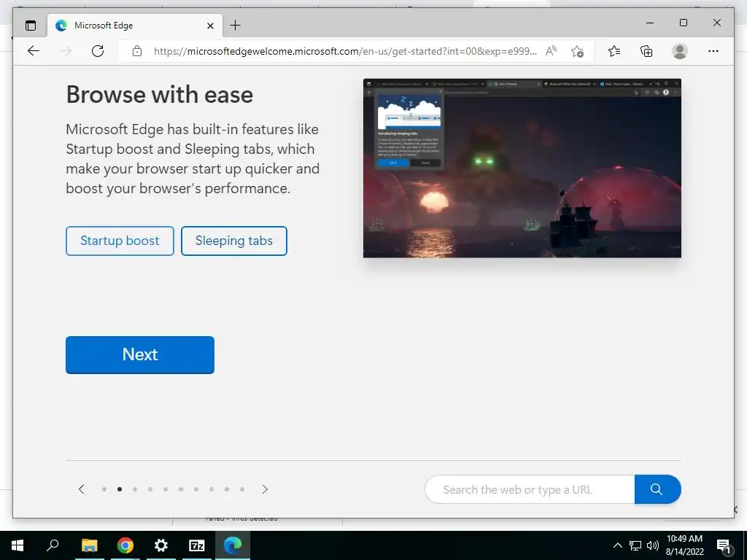Open Settings gear in the taskbar
This screenshot has width=747, height=560.
coord(161,545)
